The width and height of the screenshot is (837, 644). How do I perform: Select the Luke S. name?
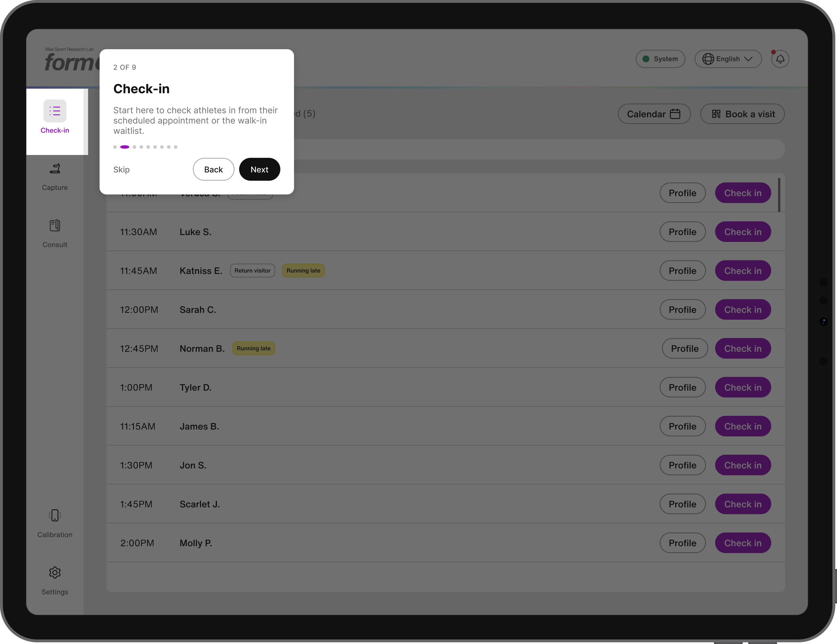pos(196,232)
